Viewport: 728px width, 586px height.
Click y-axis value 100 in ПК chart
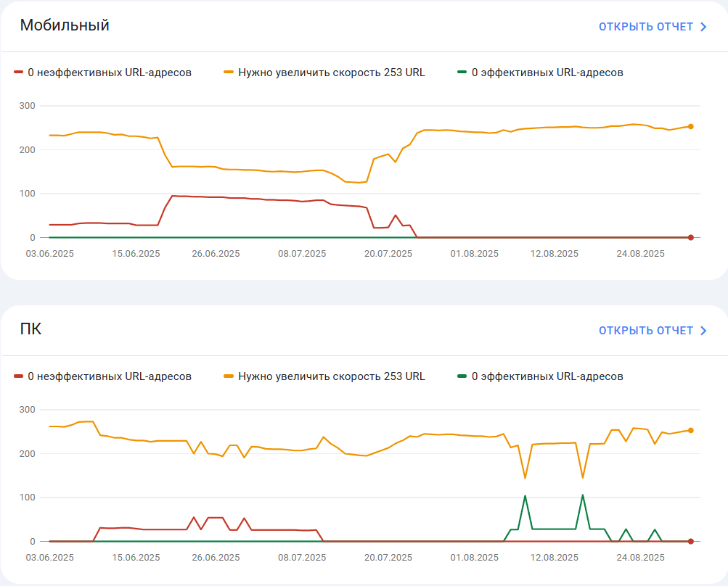point(28,498)
